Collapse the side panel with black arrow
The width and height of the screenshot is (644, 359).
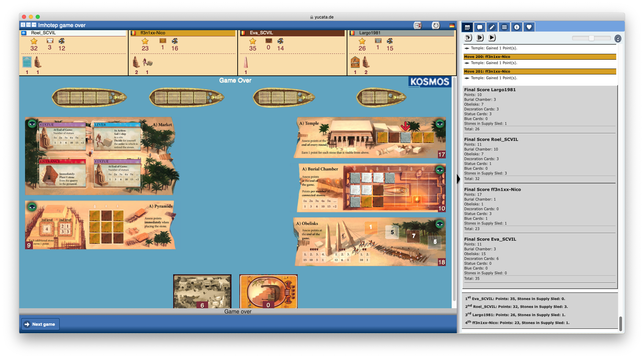tap(458, 179)
